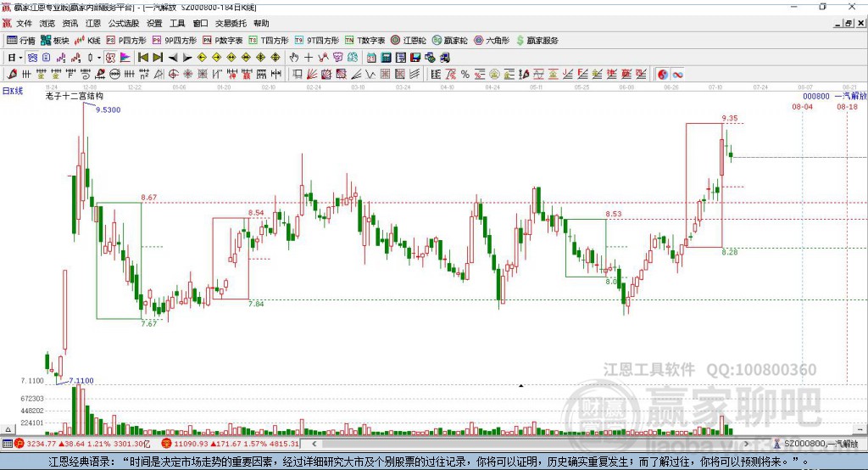This screenshot has height=470, width=868.
Task: Select the red circle crosshair target tool
Action: coord(173,74)
